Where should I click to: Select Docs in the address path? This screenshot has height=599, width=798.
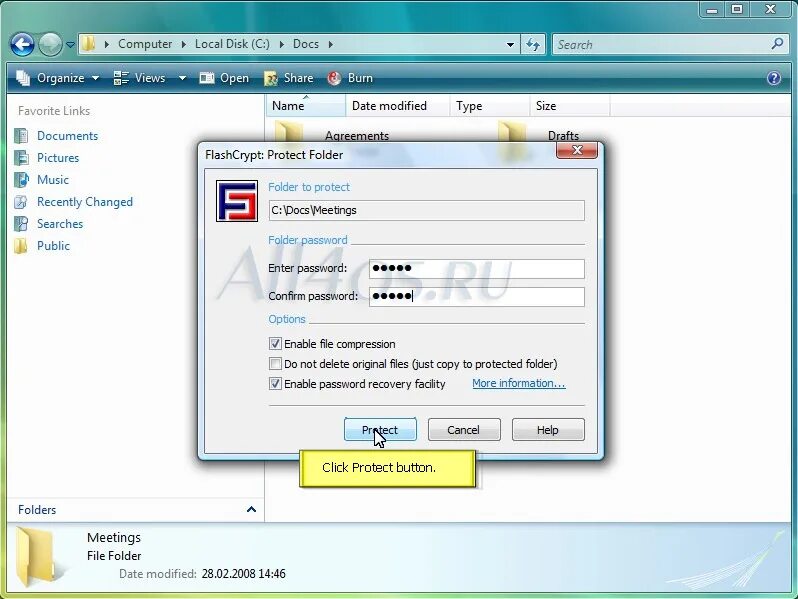306,44
